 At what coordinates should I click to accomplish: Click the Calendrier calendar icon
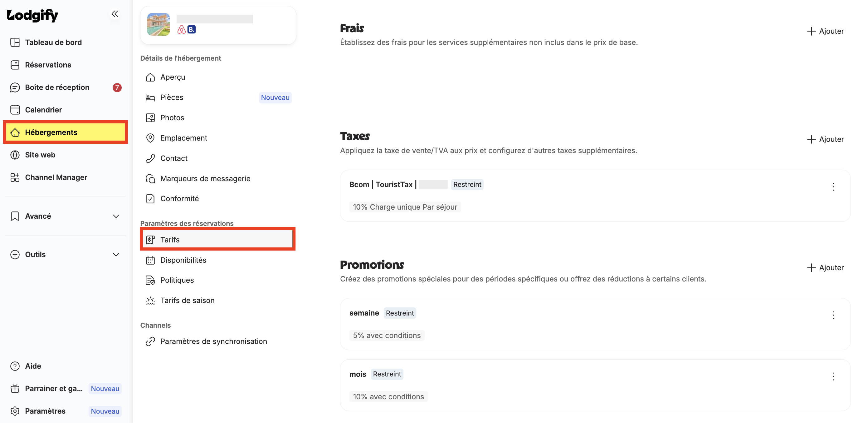[15, 110]
